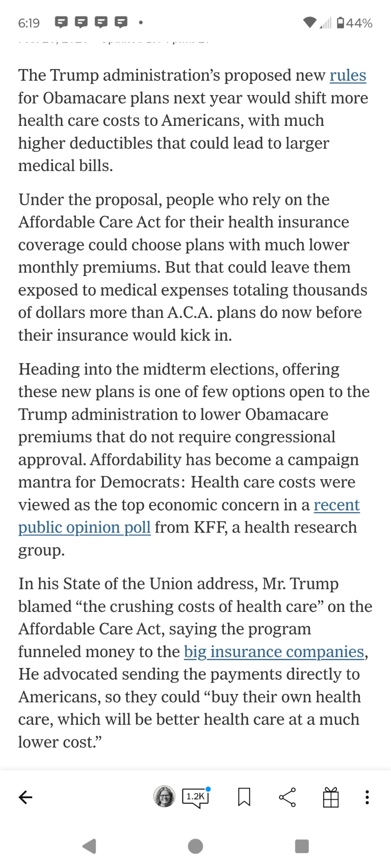This screenshot has width=391, height=868.
Task: Open the 'rules' hyperlink
Action: 348,76
